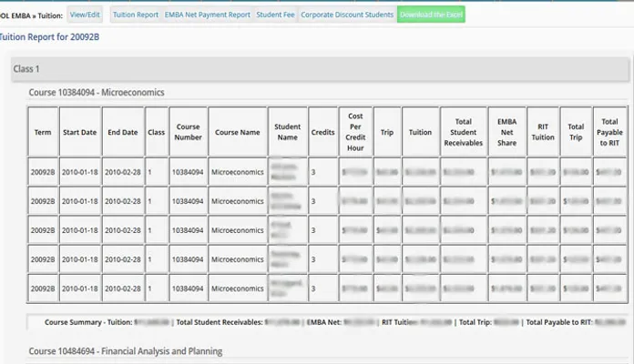This screenshot has width=634, height=364.
Task: Select the Corporate Discount Students tab
Action: click(347, 15)
